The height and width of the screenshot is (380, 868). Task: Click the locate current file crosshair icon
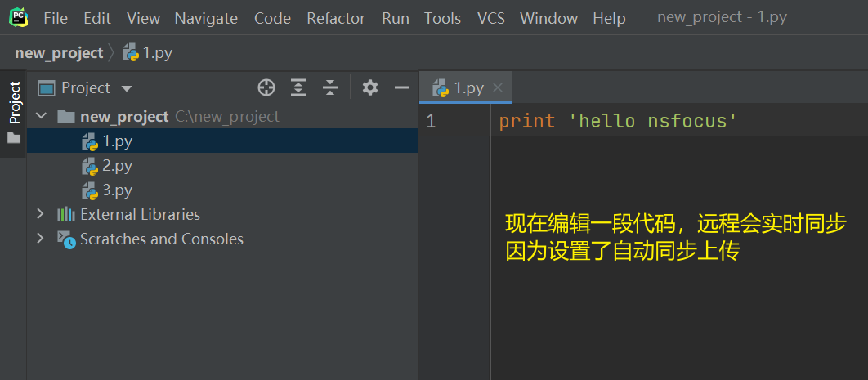click(266, 87)
